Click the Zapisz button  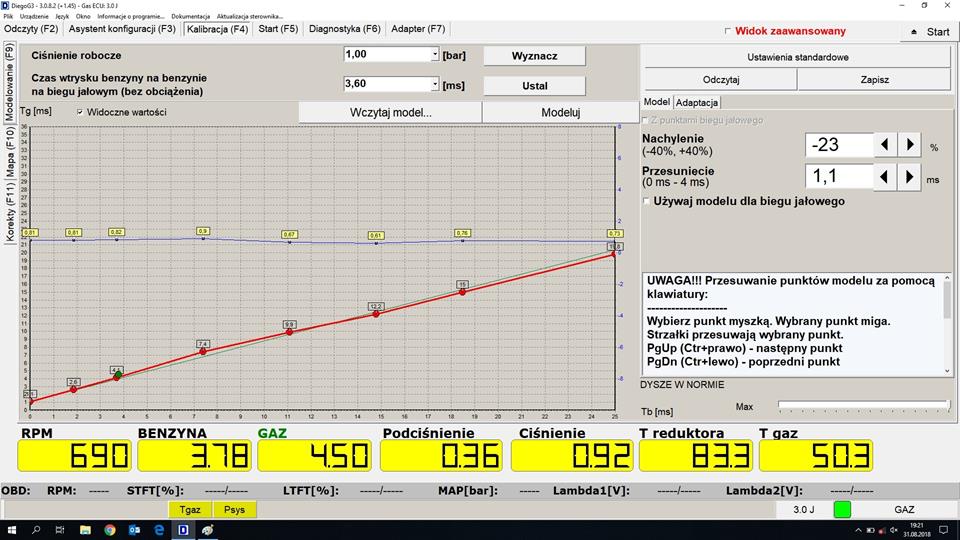(874, 80)
